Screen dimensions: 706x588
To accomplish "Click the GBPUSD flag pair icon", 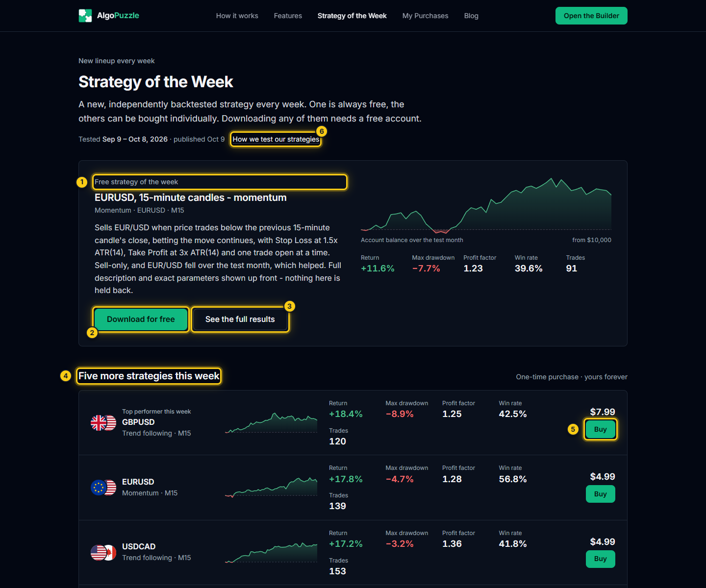I will pyautogui.click(x=103, y=422).
